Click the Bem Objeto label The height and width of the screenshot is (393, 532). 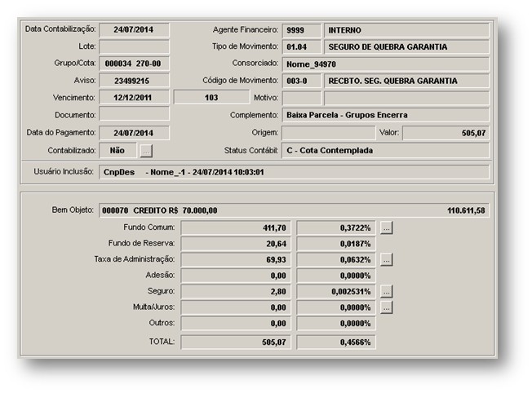(x=73, y=210)
